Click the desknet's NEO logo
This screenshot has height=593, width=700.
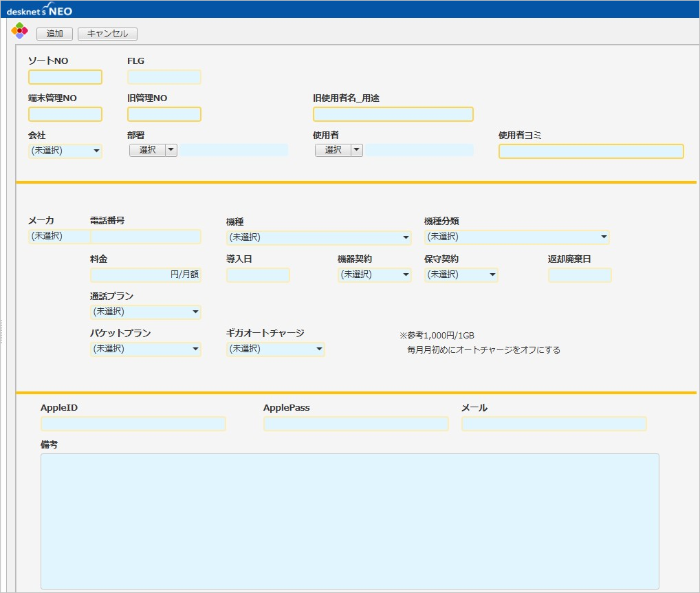[39, 10]
